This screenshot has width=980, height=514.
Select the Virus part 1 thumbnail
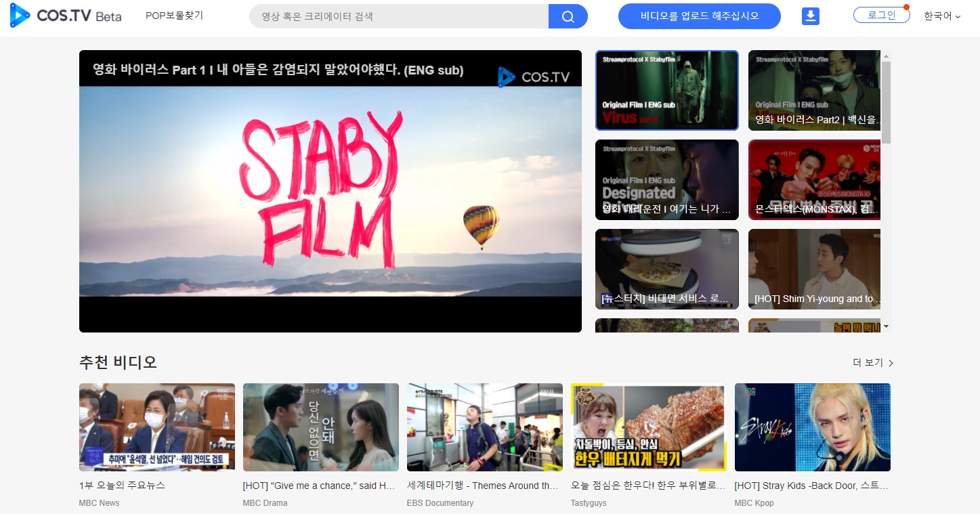tap(667, 90)
